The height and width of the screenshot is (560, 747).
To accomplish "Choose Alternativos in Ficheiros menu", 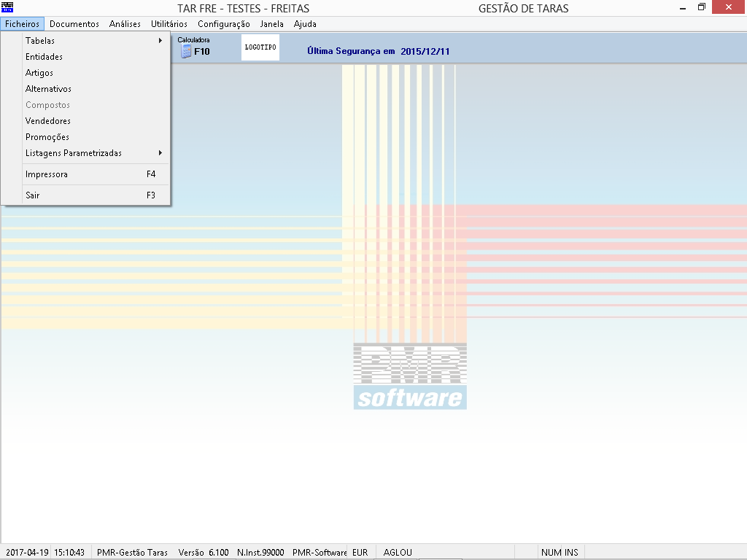I will [95, 88].
